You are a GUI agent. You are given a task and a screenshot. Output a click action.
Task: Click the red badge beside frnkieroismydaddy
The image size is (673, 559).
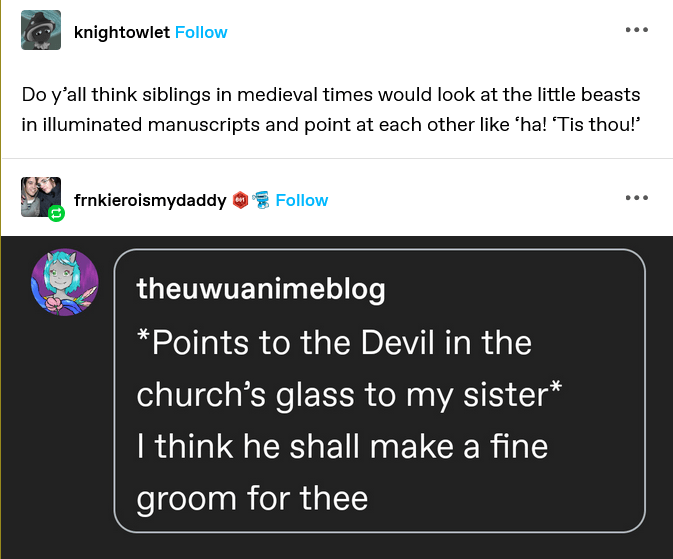(240, 200)
